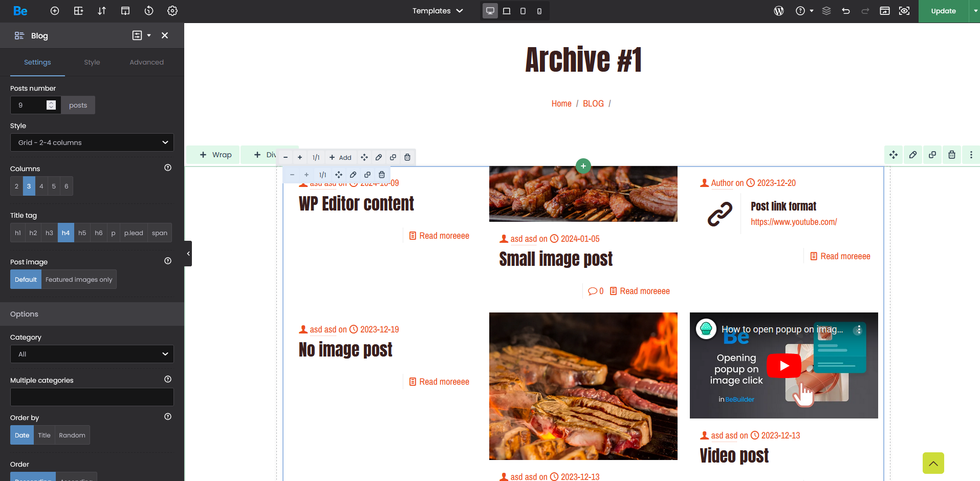Open the Templates dropdown
The image size is (980, 481).
point(438,11)
